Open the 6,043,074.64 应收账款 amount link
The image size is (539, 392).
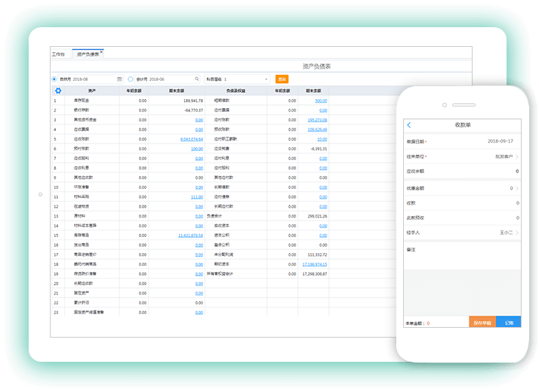point(191,139)
